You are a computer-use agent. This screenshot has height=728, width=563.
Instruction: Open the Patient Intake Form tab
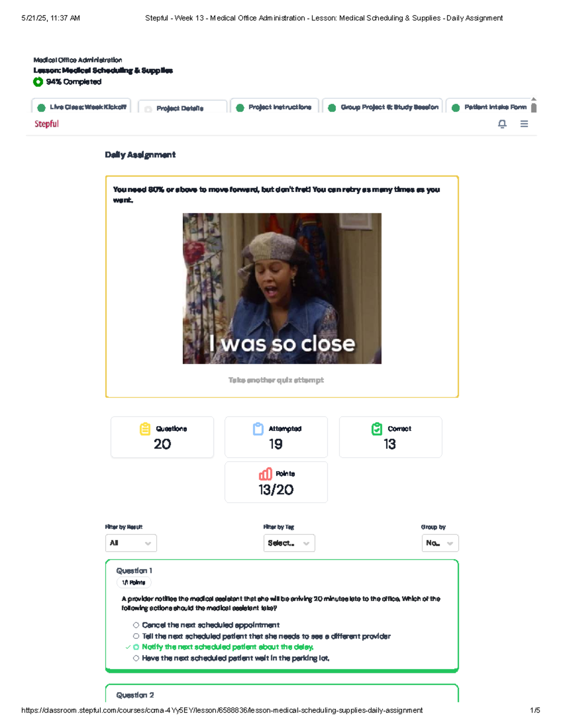(489, 107)
